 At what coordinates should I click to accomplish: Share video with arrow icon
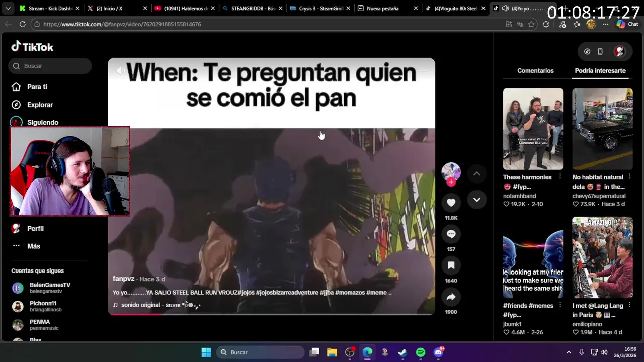tap(451, 297)
